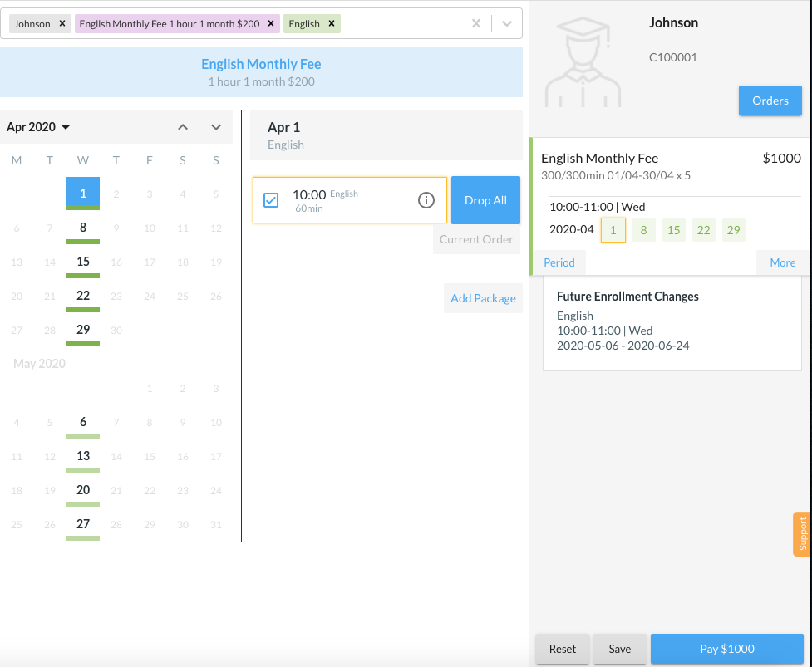Open the filter selection dropdown arrow
812x667 pixels.
506,24
